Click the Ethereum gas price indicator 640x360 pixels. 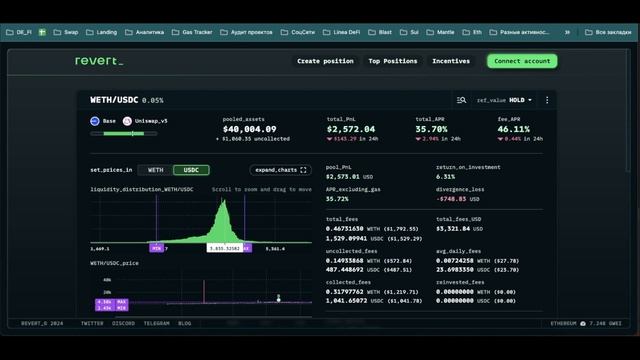point(586,323)
